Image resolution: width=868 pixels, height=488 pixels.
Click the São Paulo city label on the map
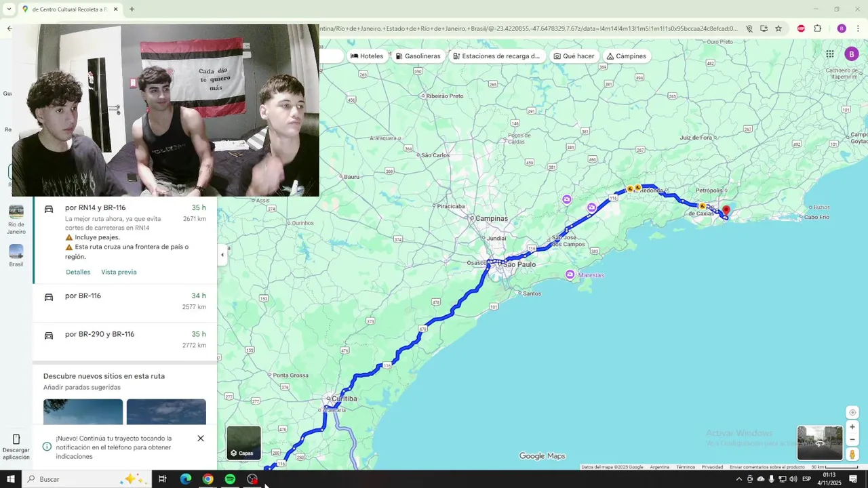tap(519, 264)
